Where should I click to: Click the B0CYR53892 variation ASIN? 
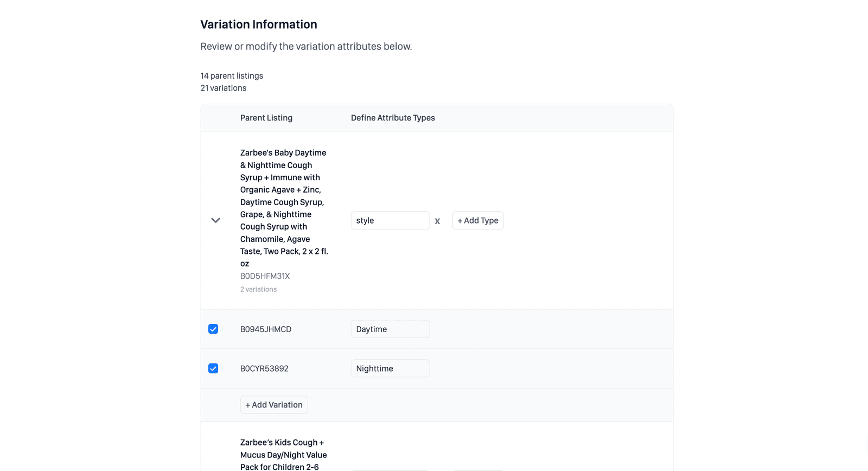tap(264, 368)
